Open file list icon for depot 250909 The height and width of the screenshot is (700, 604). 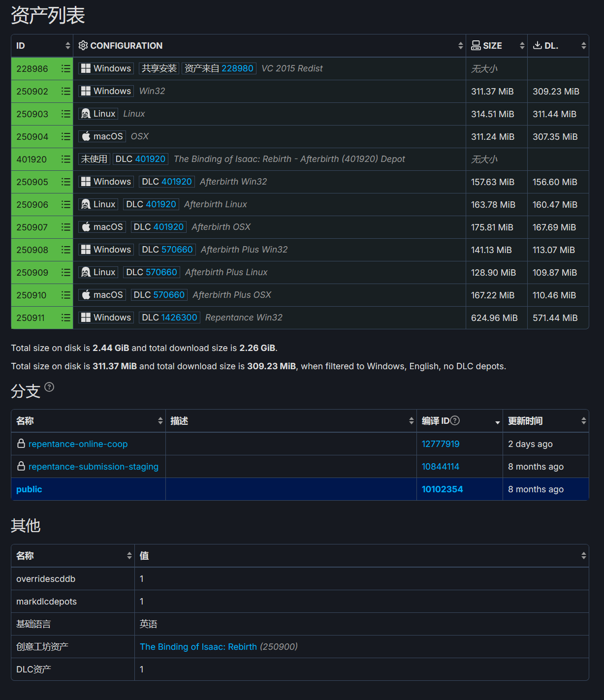(65, 272)
